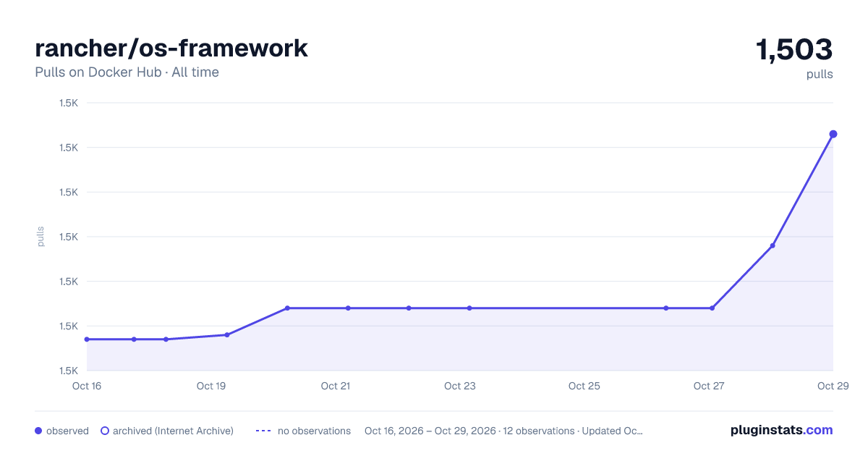Click the "archived (Internet Archive)" legend label
The image size is (868, 456).
[x=173, y=431]
